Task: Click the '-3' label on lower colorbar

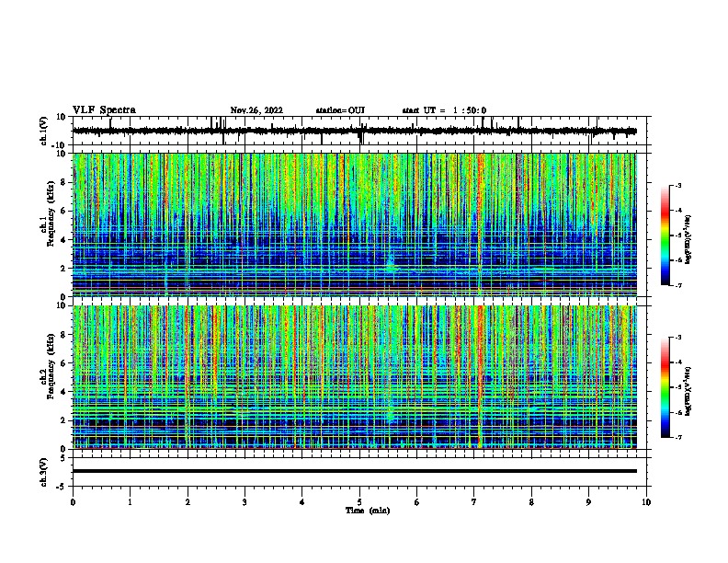Action: tap(678, 338)
